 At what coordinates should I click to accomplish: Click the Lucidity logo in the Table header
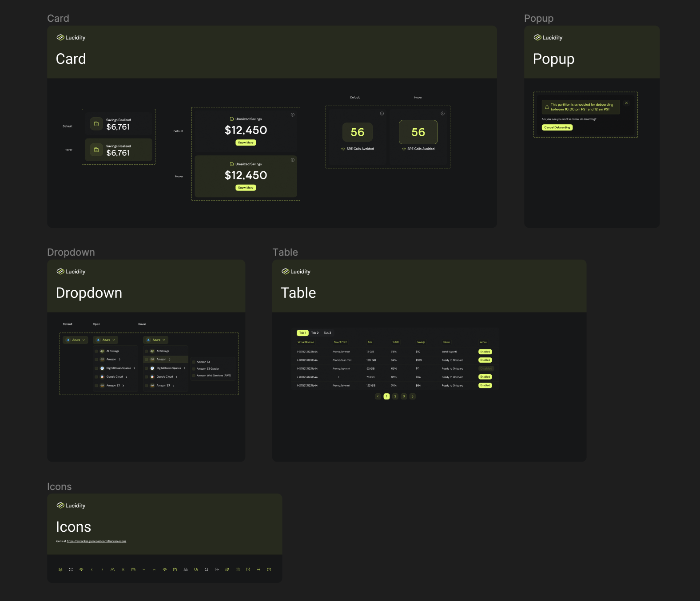pyautogui.click(x=296, y=272)
